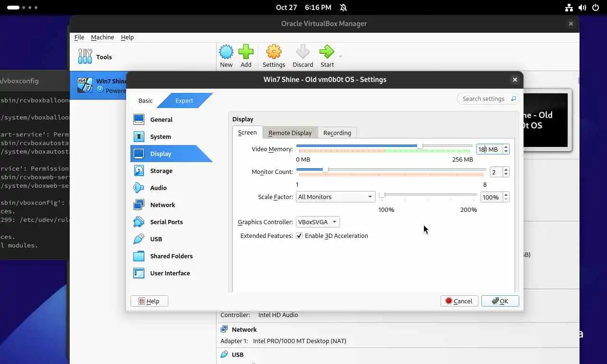607x364 pixels.
Task: Click the Cancel button
Action: tap(459, 301)
